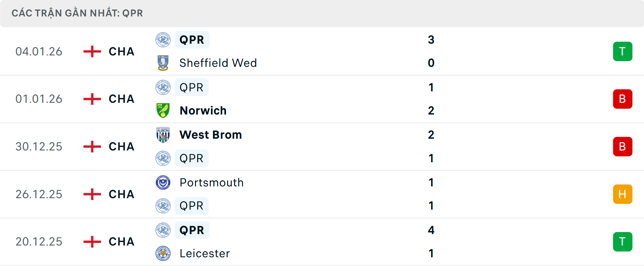Open the Portsmouth team link

pyautogui.click(x=211, y=182)
